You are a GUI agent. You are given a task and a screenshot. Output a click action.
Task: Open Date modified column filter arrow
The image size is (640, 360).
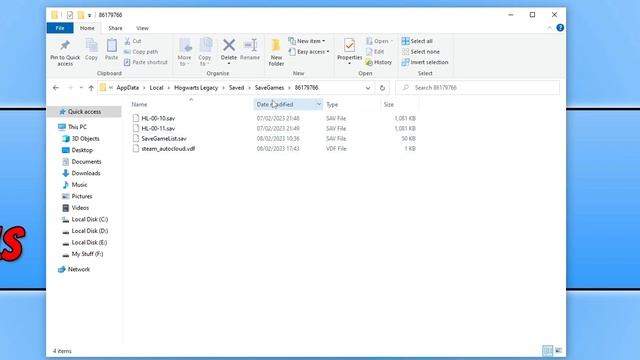318,104
